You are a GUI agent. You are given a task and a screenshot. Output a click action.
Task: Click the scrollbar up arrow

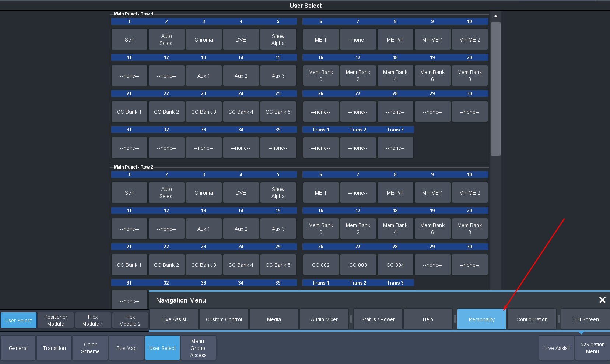[x=496, y=16]
